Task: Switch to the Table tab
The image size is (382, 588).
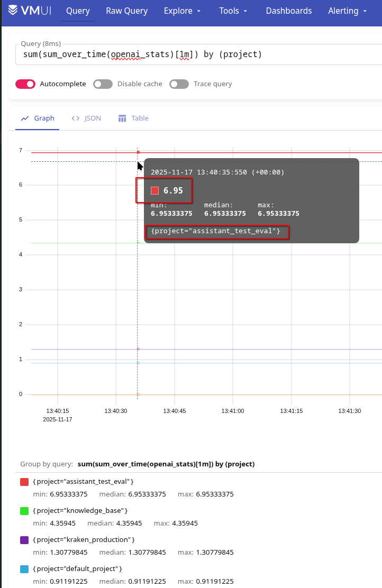Action: click(x=133, y=118)
